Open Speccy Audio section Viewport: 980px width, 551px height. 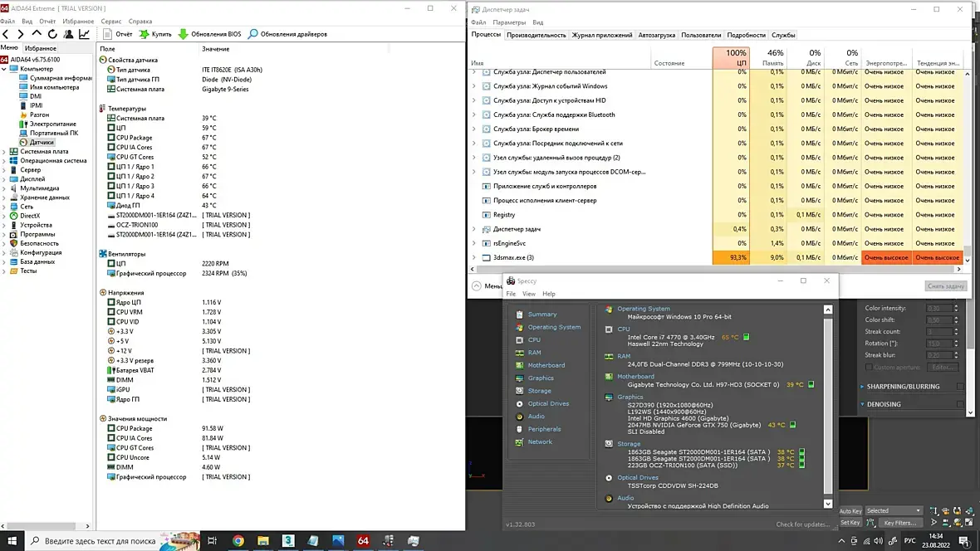click(537, 416)
